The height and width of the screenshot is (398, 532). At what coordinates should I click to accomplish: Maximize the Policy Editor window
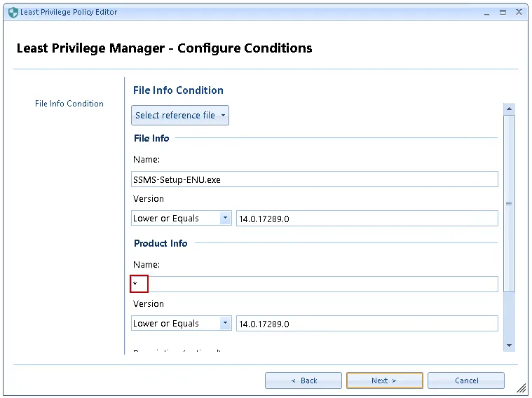tap(503, 13)
